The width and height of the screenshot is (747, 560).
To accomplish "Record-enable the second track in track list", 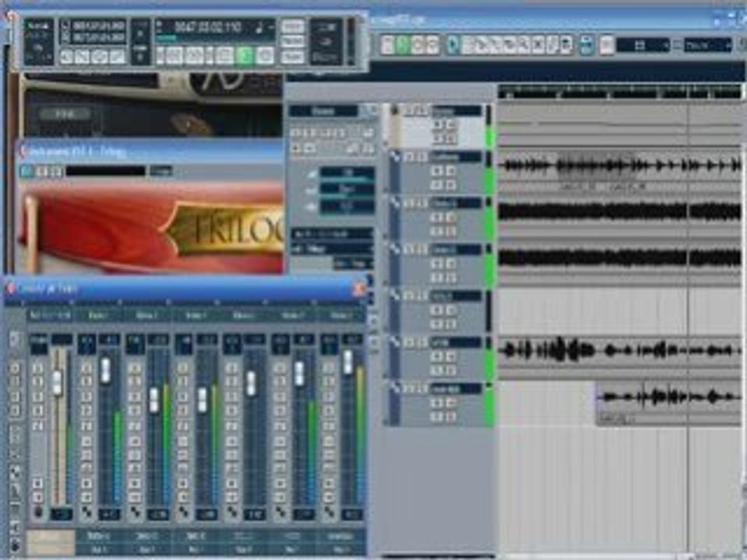I will point(437,171).
